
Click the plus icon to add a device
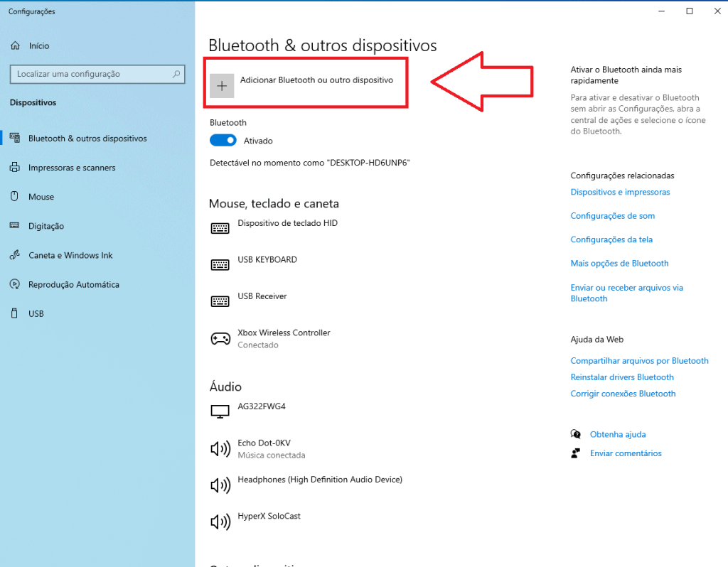click(x=223, y=85)
